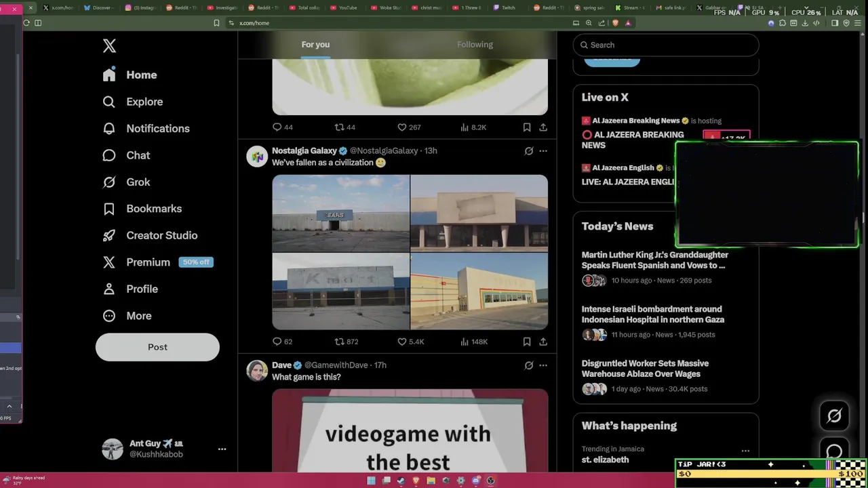Open more options for st. elizabeth trend

point(745,451)
